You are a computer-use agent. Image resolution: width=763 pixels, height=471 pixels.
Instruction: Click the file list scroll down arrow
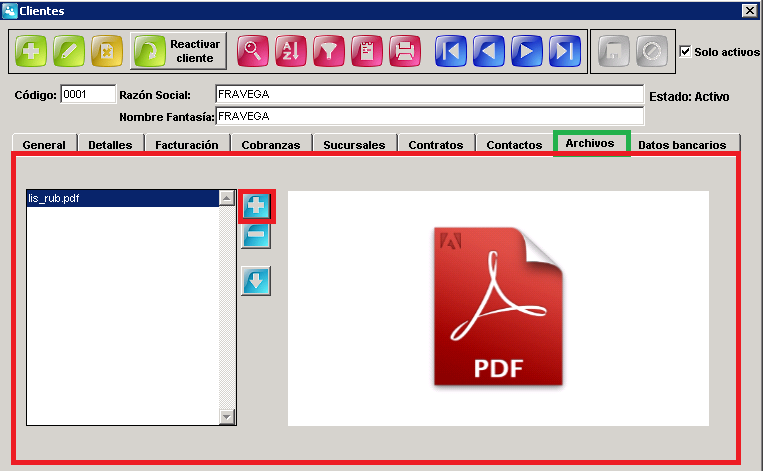pos(227,417)
